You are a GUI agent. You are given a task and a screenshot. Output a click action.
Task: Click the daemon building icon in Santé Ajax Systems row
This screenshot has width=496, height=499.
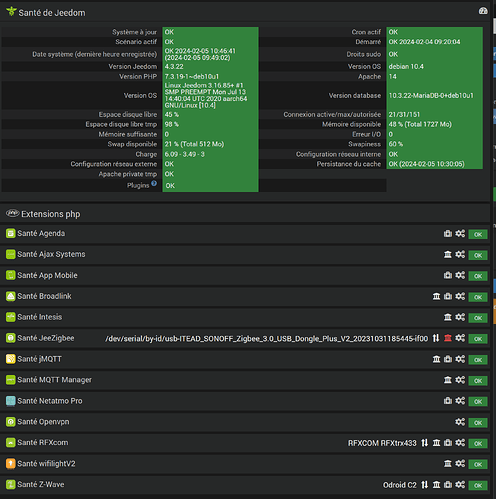[x=448, y=254]
